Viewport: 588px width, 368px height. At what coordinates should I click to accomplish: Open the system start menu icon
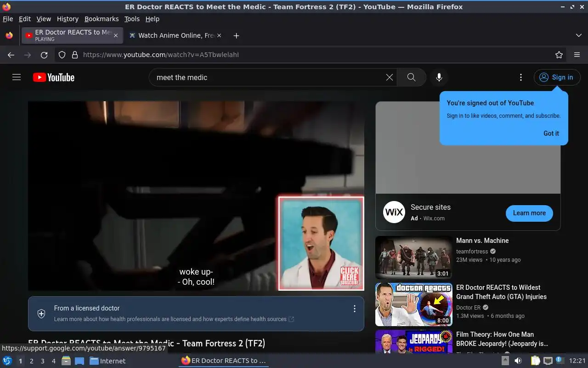coord(7,361)
